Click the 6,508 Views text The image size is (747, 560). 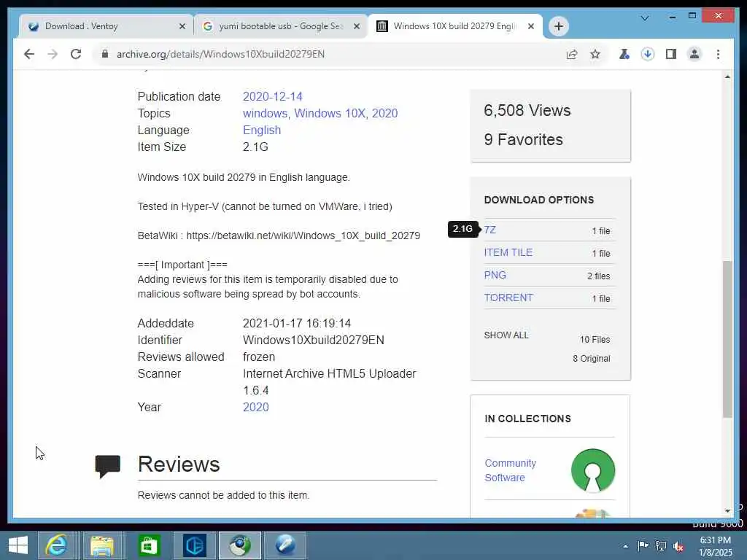tap(527, 111)
